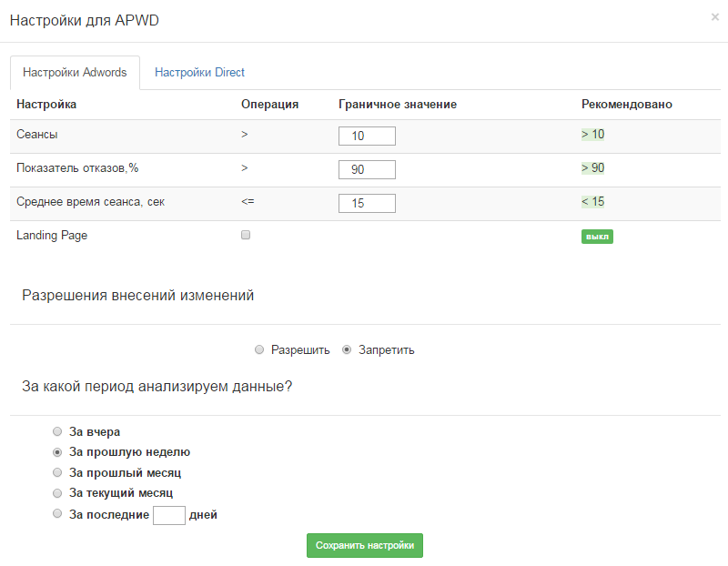728x566 pixels.
Task: Choose За прошлую неделю period
Action: click(x=58, y=451)
